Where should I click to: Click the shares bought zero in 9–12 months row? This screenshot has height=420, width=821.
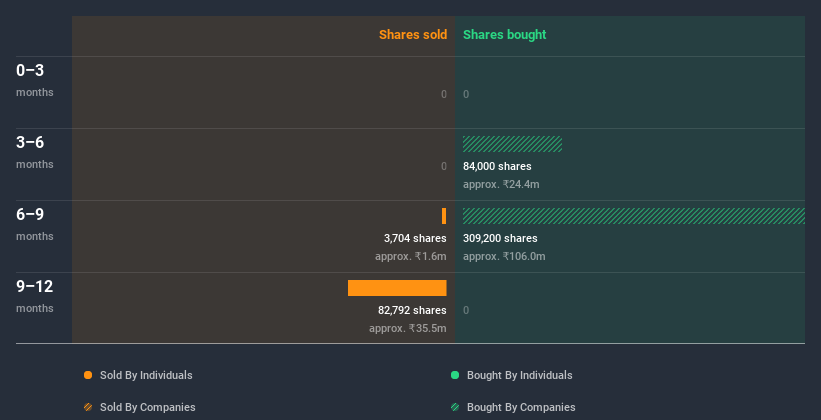pyautogui.click(x=466, y=310)
